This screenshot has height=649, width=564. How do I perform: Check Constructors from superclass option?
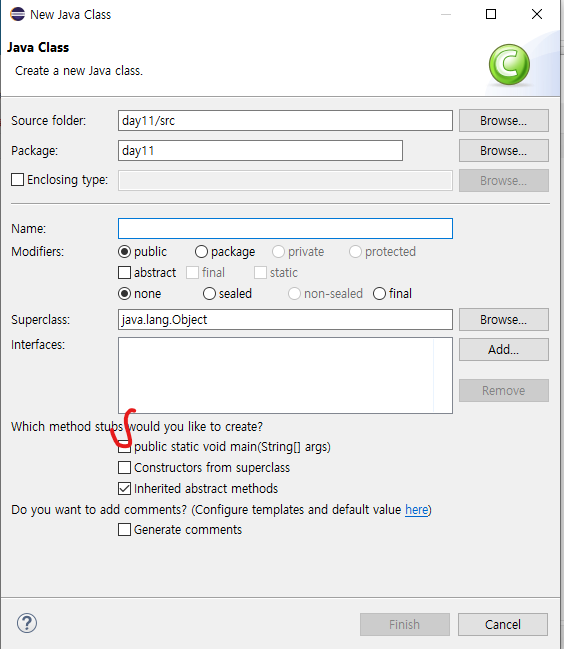click(125, 468)
